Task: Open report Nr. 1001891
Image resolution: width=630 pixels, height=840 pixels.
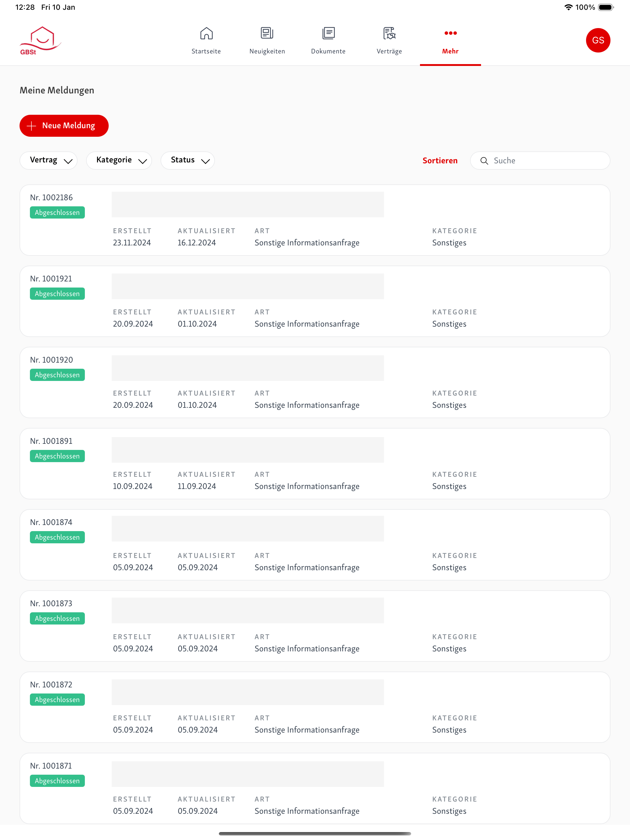Action: click(x=315, y=464)
